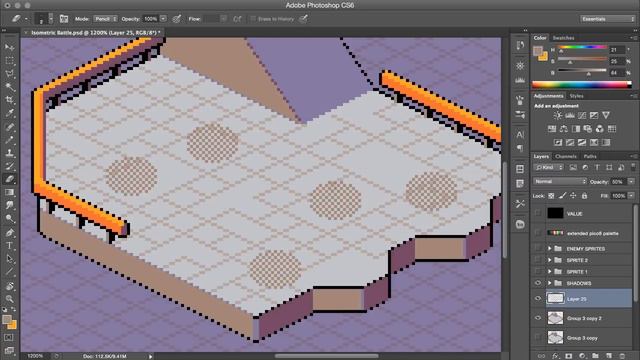Add a Photo Filter adjustment
The image size is (640, 360).
click(587, 129)
